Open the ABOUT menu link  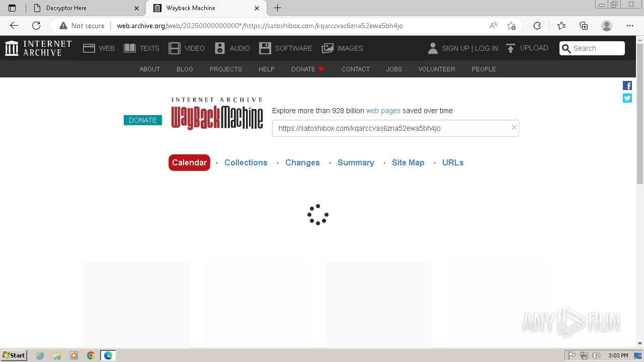(150, 69)
